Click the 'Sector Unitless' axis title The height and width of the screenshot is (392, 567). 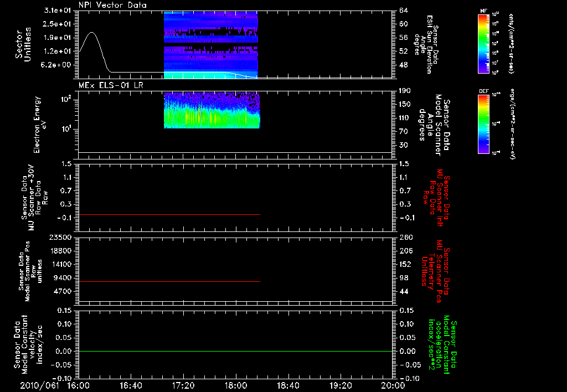[23, 44]
